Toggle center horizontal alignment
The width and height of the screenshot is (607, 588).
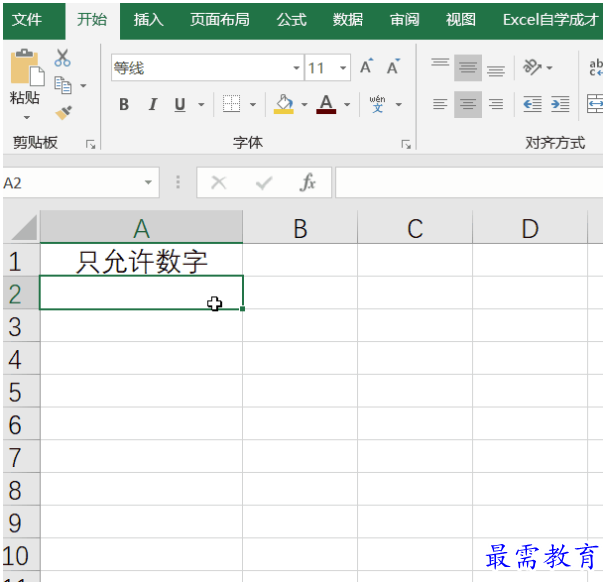pyautogui.click(x=468, y=104)
